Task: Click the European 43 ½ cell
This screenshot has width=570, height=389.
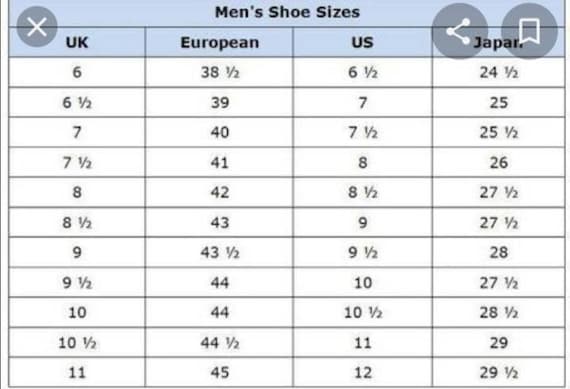Action: (x=219, y=252)
